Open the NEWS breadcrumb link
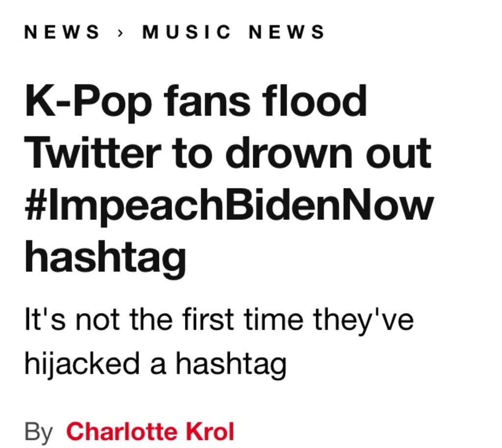 point(62,32)
